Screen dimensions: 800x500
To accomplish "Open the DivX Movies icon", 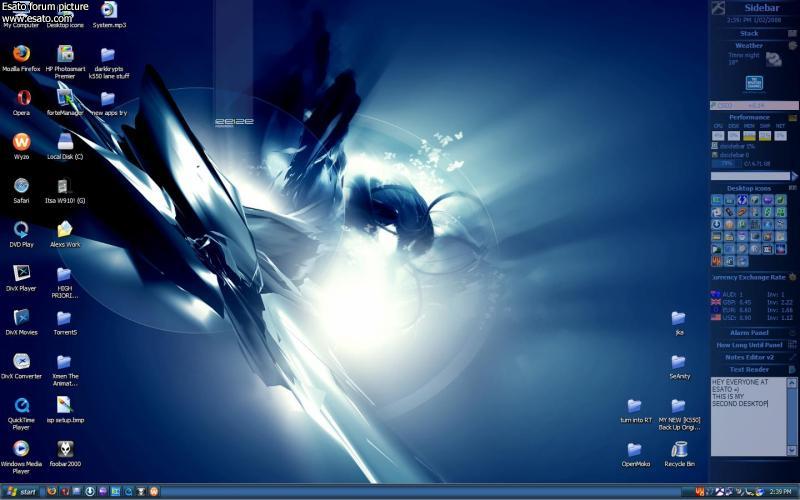I will [x=21, y=322].
